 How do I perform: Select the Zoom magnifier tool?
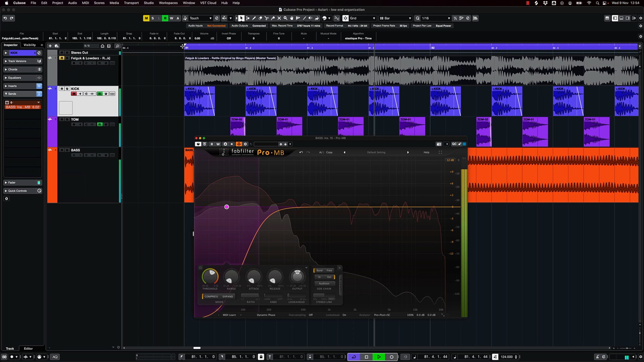285,18
